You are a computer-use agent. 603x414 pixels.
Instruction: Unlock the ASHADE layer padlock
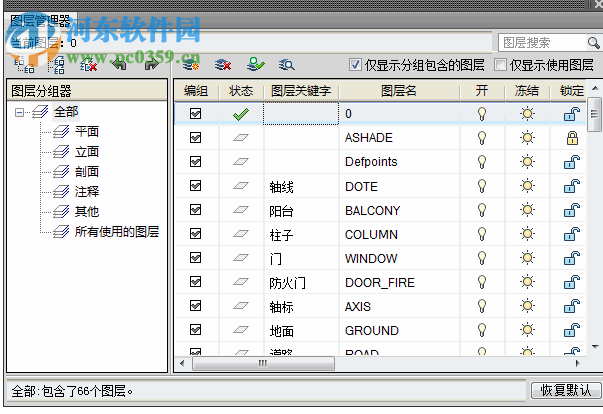point(572,138)
